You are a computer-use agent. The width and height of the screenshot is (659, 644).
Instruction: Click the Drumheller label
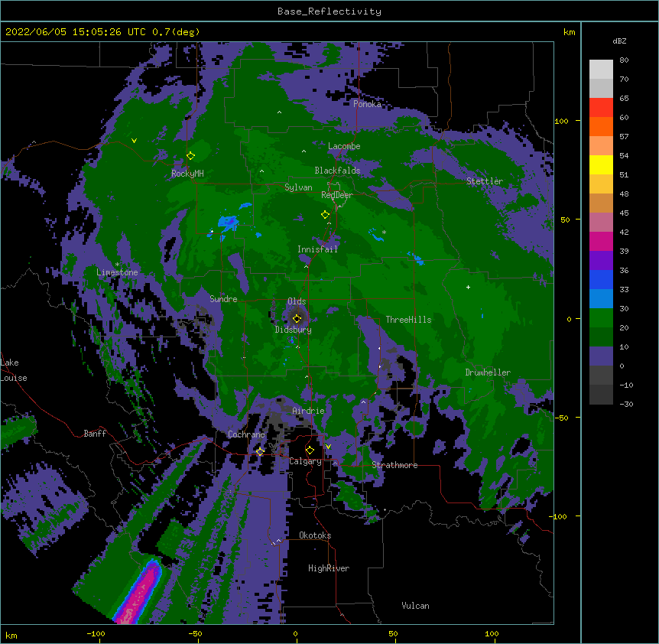point(488,372)
